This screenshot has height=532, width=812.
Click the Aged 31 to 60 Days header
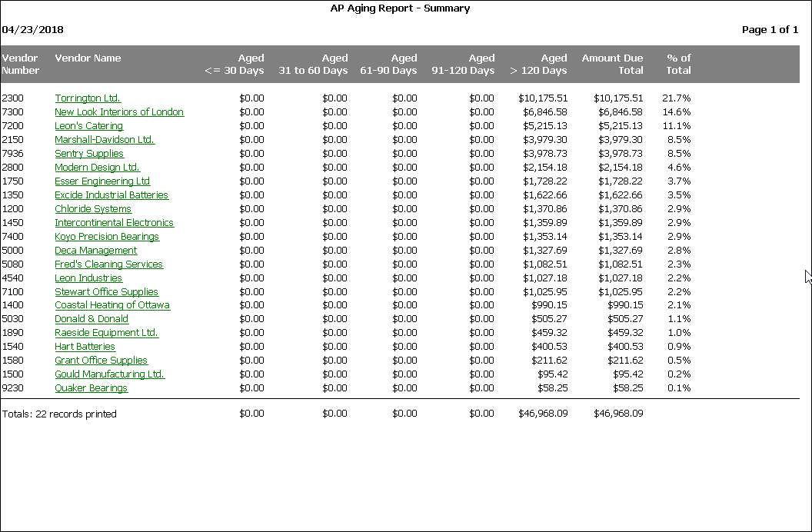pos(313,64)
